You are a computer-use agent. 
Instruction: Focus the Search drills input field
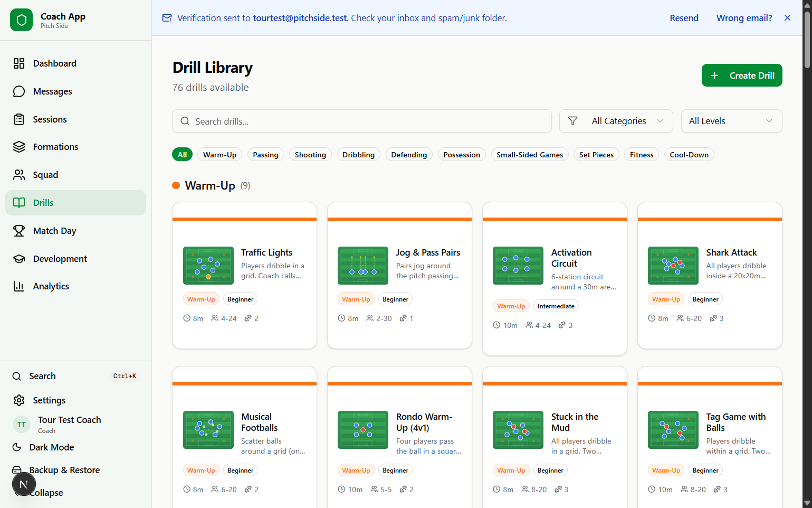click(x=361, y=121)
